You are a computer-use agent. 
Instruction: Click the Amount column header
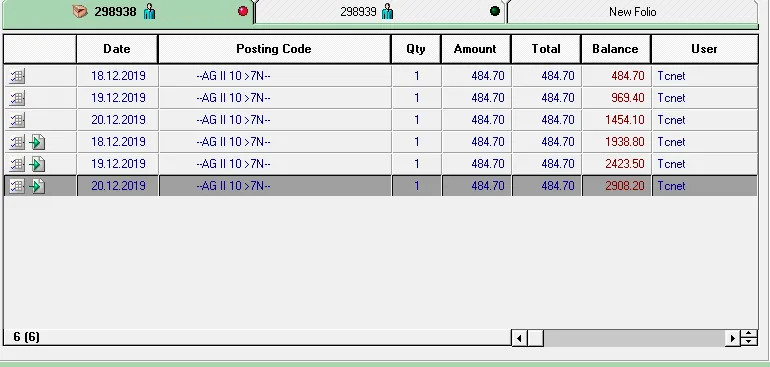[475, 49]
